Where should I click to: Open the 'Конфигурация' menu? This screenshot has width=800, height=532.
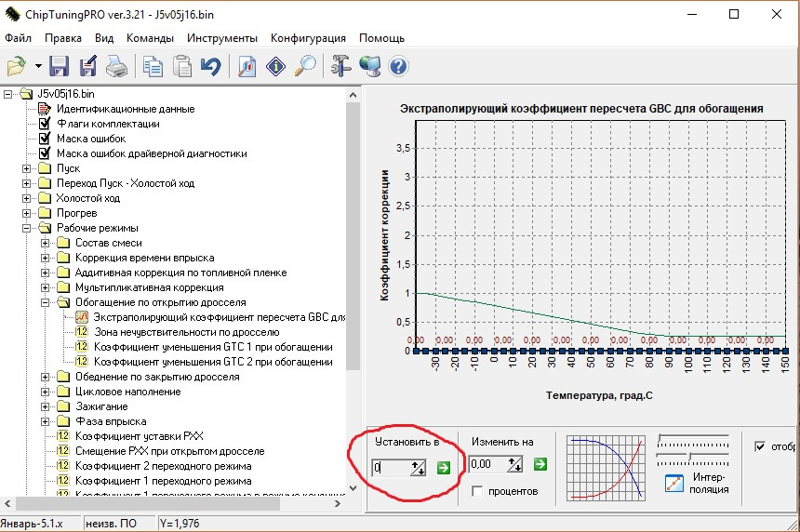(308, 38)
